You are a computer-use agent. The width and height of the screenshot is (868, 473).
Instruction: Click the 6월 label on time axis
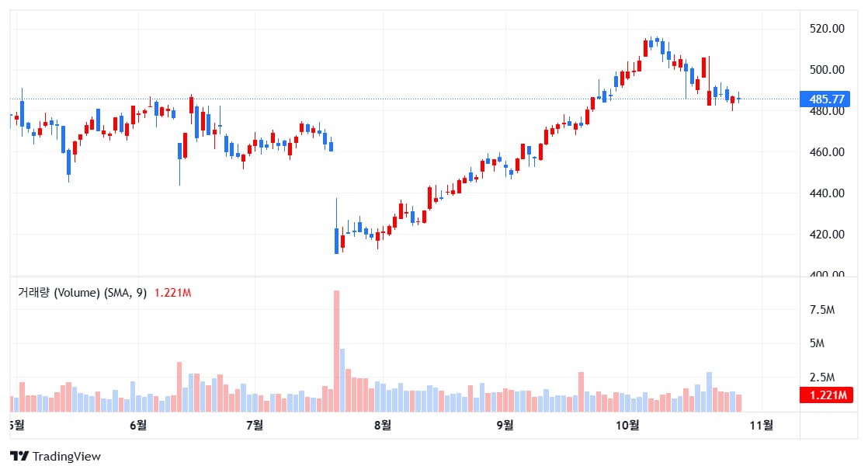138,425
